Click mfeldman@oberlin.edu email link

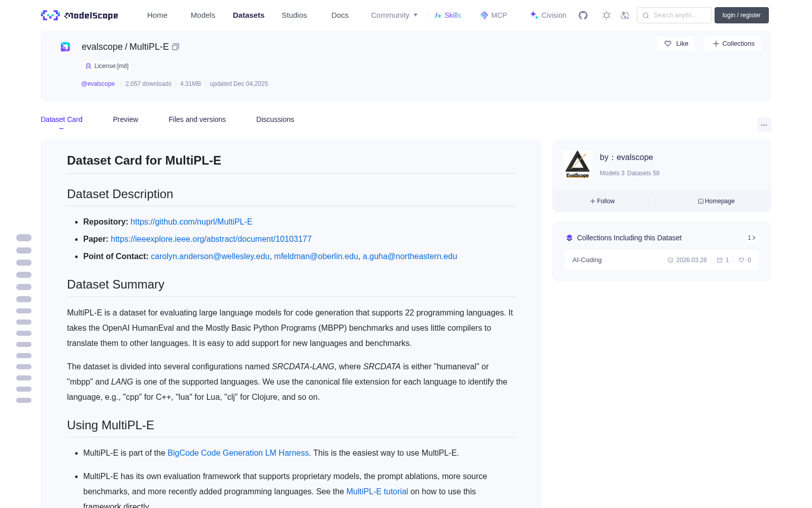point(316,257)
